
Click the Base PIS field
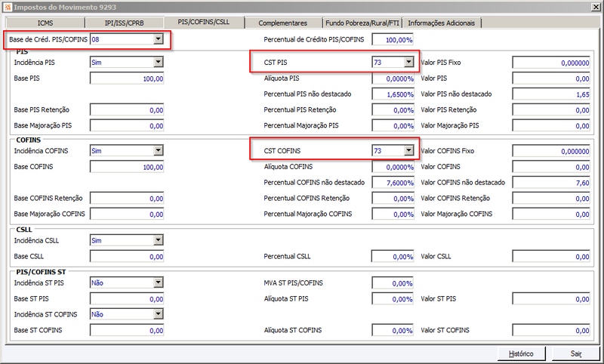(127, 79)
